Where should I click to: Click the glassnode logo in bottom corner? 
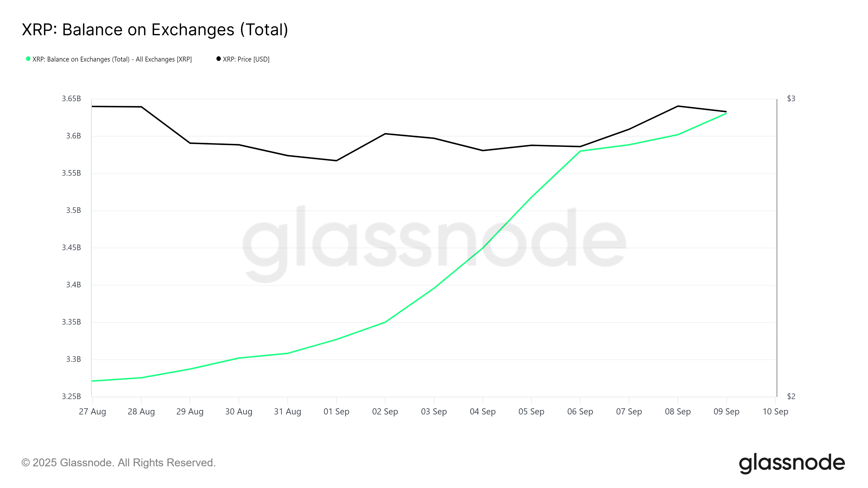792,463
